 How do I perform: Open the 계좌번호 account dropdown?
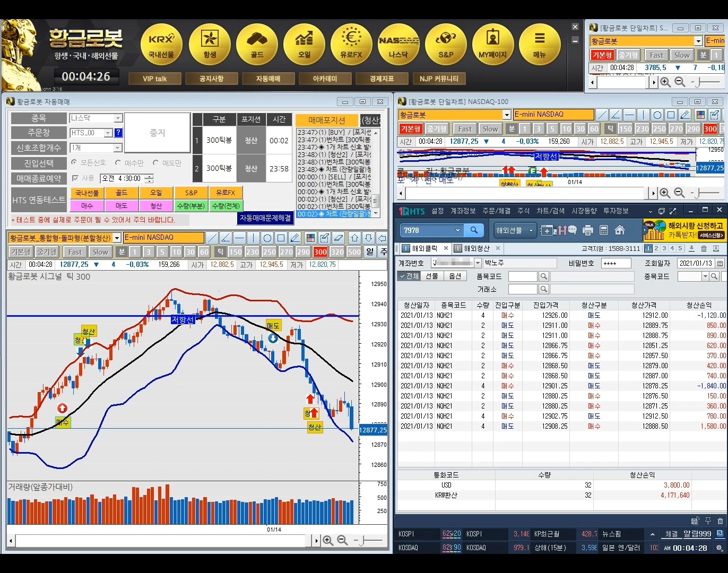(x=478, y=263)
